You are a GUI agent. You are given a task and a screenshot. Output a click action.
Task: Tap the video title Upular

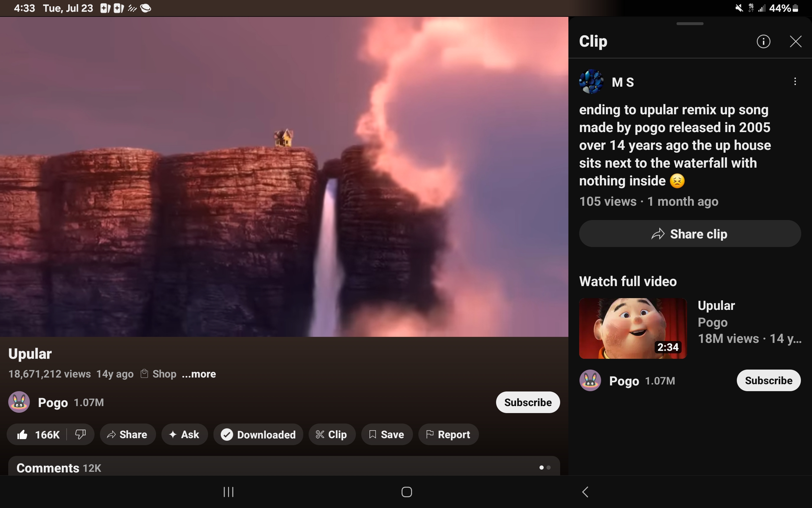point(30,354)
